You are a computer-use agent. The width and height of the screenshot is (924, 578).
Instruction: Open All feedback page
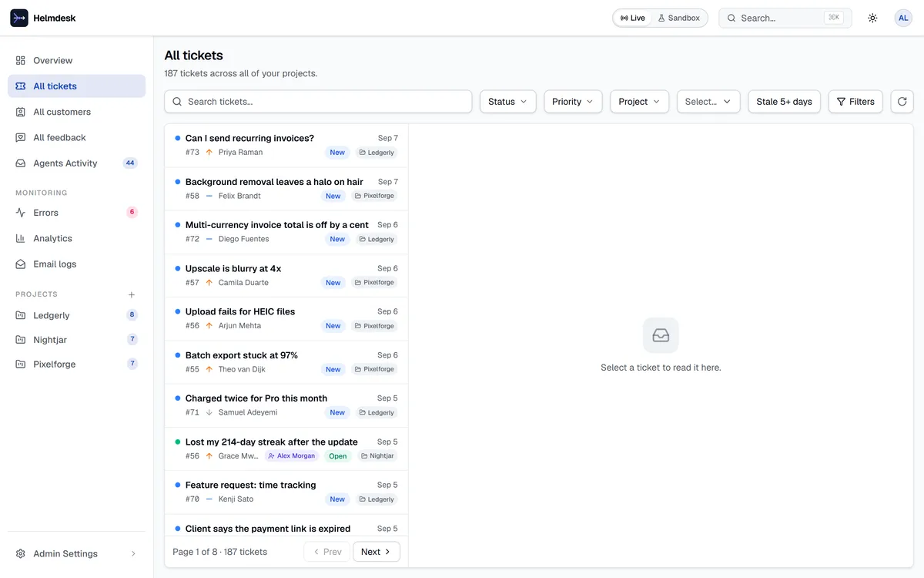pyautogui.click(x=76, y=137)
